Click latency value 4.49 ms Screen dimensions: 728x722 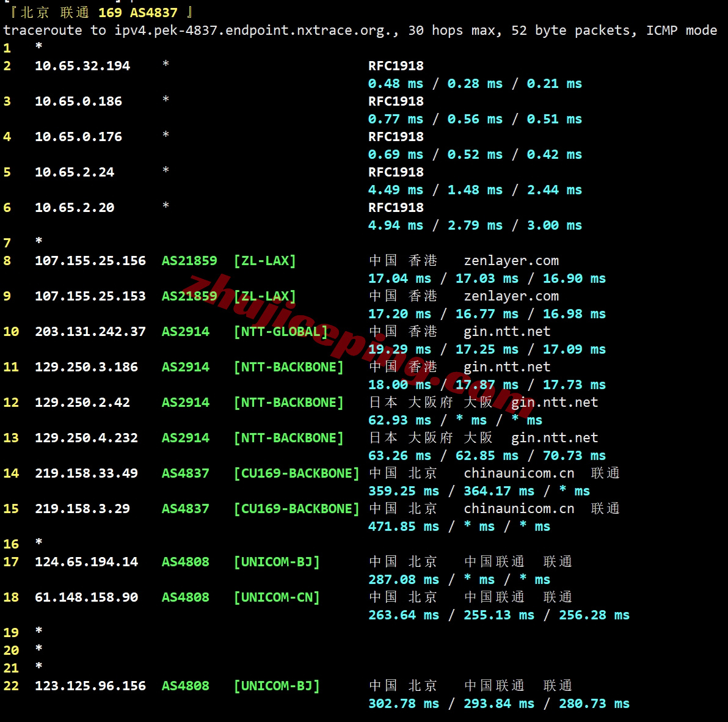(396, 190)
